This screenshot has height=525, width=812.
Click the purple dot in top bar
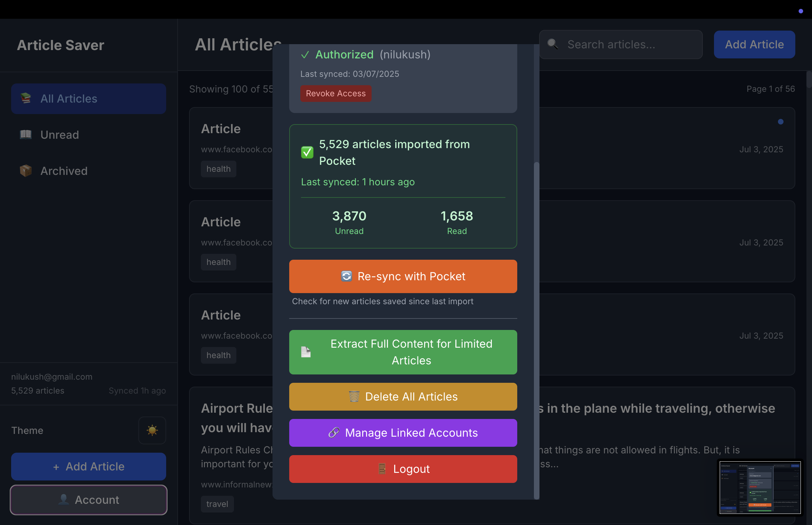coord(801,11)
